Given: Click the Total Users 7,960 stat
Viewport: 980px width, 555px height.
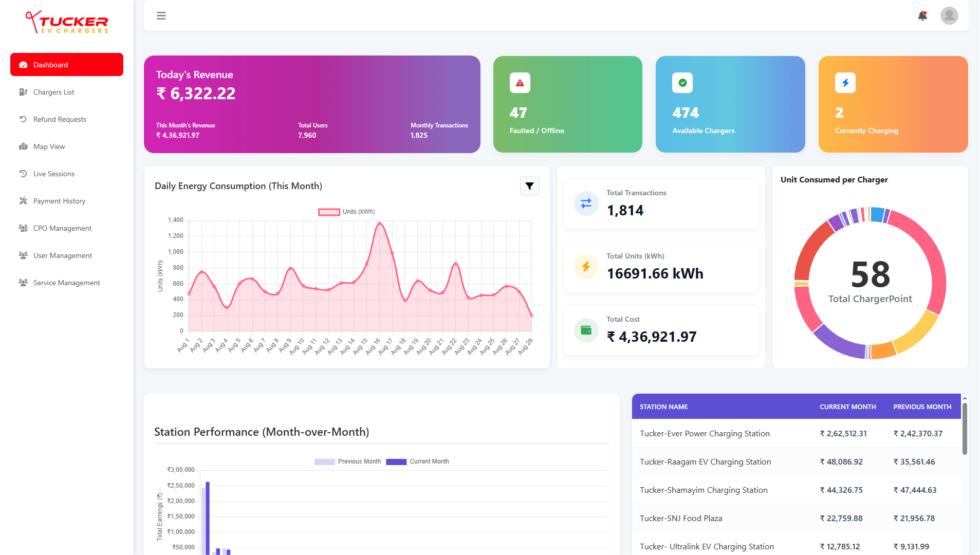Looking at the screenshot, I should tap(312, 131).
